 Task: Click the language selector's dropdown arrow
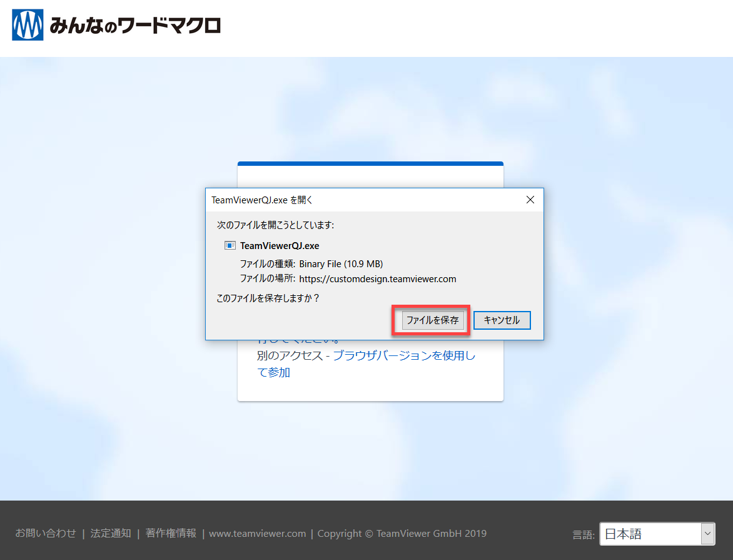point(707,534)
